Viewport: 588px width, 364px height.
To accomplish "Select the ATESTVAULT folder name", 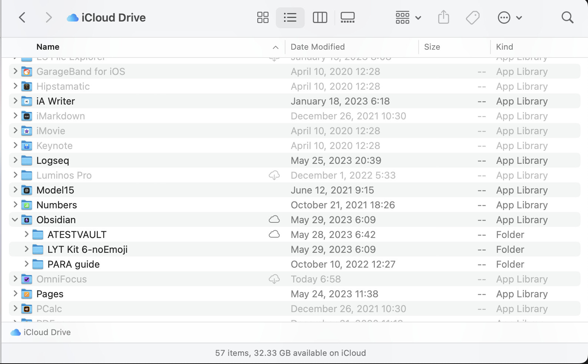I will [77, 235].
